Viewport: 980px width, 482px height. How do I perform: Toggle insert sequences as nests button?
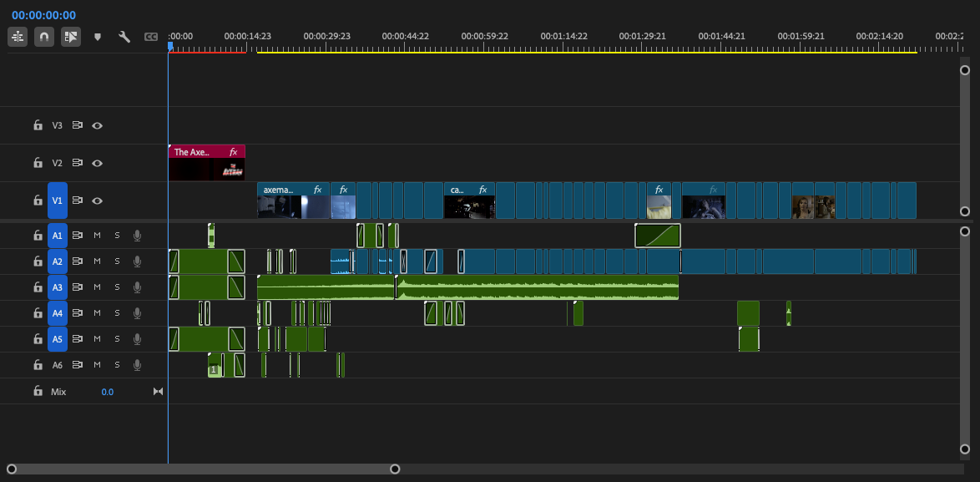[18, 37]
